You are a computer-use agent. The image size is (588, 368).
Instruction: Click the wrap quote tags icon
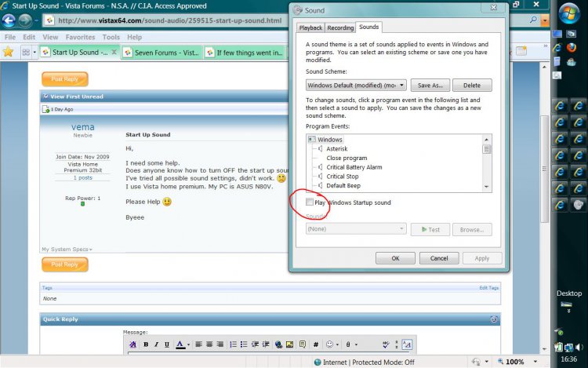303,344
